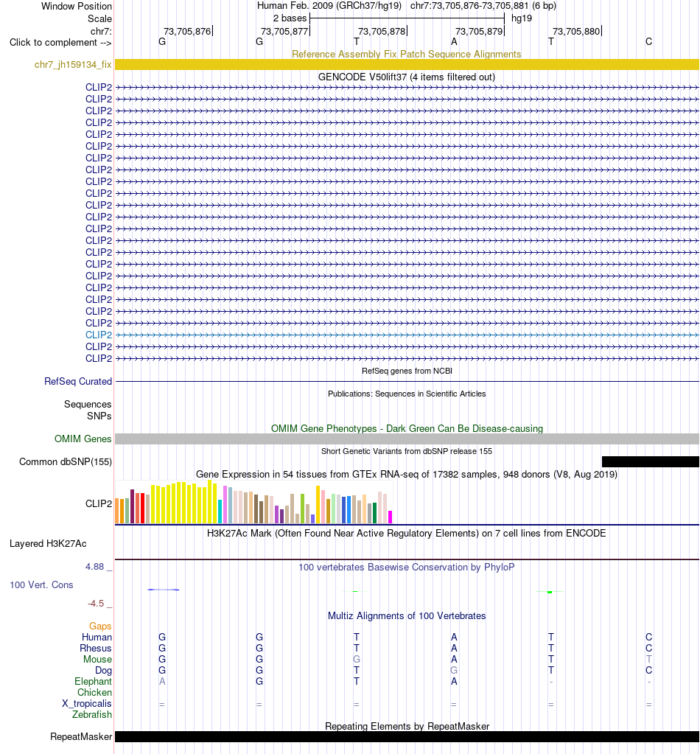Click the GENCODE V50lift37 track title
Screen dimensions: 700x754
(x=406, y=77)
